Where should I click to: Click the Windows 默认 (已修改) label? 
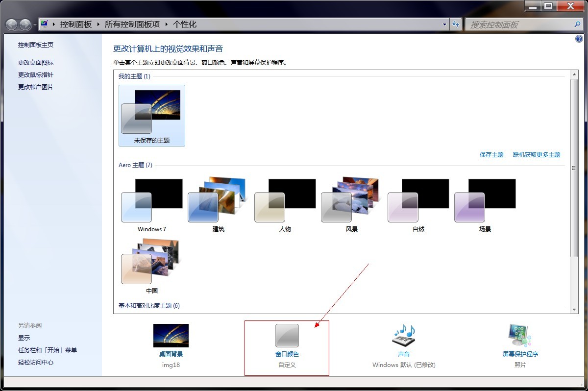click(404, 365)
